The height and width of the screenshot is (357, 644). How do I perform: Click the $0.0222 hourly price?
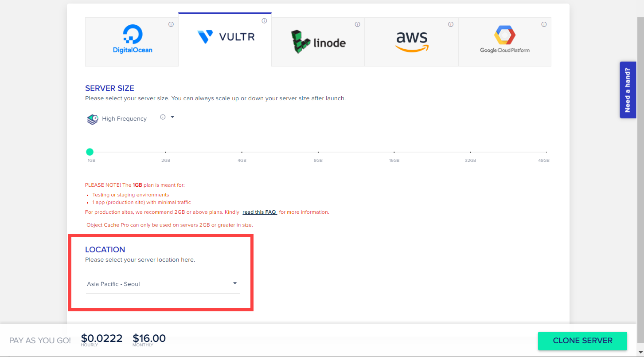tap(101, 338)
